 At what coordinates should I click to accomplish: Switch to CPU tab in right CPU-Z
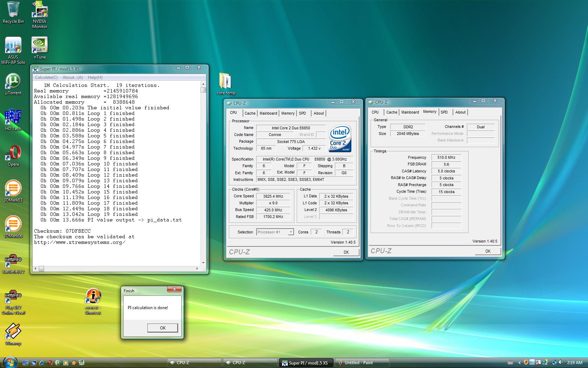[x=375, y=112]
